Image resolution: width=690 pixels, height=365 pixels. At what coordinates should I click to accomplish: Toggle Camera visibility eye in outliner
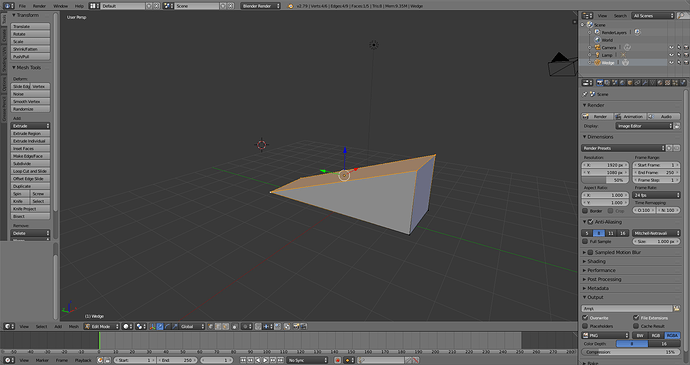671,47
